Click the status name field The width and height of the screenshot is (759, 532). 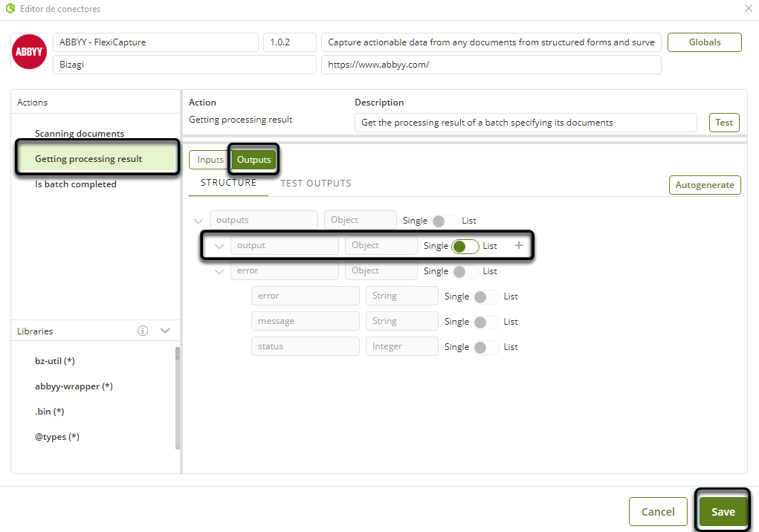pyautogui.click(x=306, y=346)
